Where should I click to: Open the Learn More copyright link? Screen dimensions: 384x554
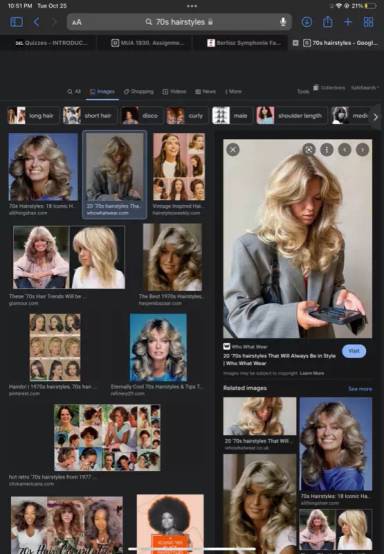click(312, 373)
